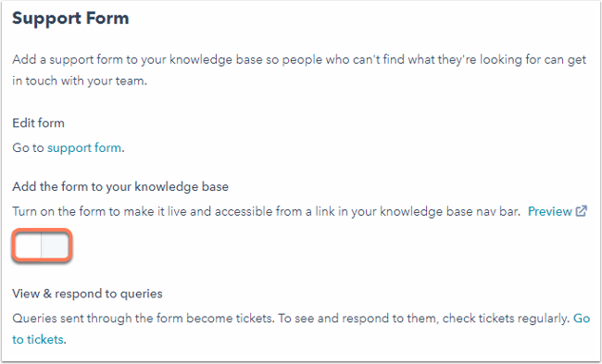Click the 'View & respond to queries' heading
Image resolution: width=602 pixels, height=364 pixels.
coord(87,294)
